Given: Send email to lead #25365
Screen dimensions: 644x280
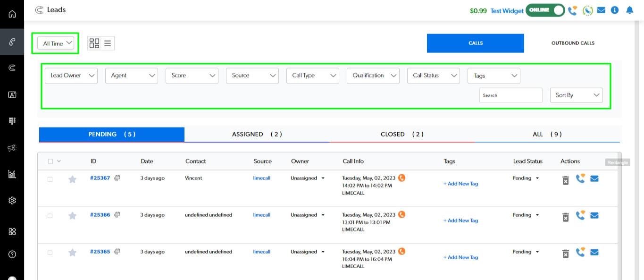Looking at the screenshot, I should (x=594, y=252).
